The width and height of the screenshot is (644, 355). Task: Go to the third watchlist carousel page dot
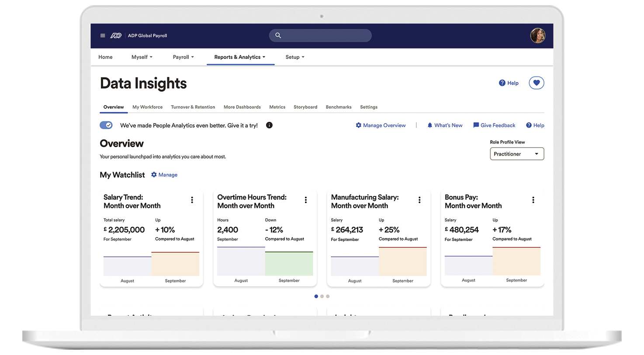(x=328, y=296)
